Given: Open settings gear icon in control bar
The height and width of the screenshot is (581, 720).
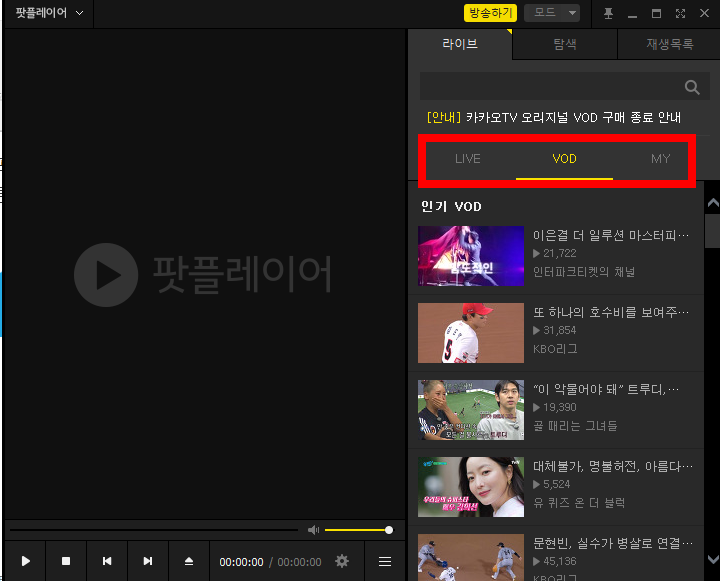Looking at the screenshot, I should (x=342, y=561).
